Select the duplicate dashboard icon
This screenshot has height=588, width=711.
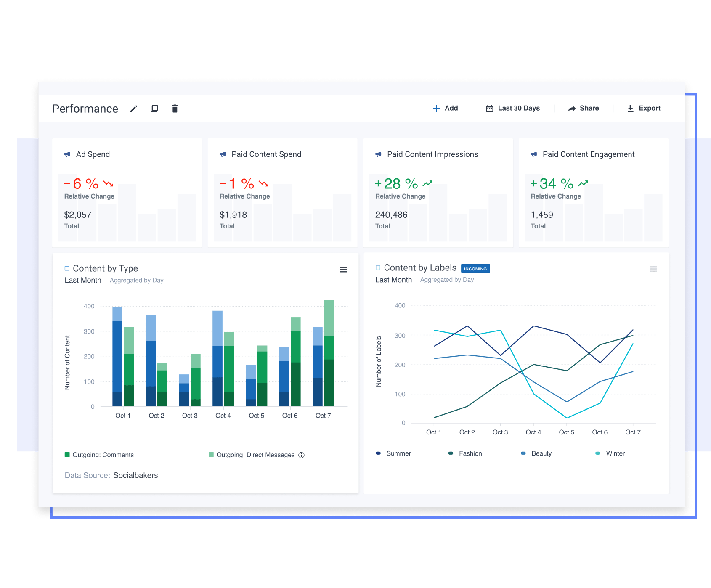pyautogui.click(x=154, y=109)
